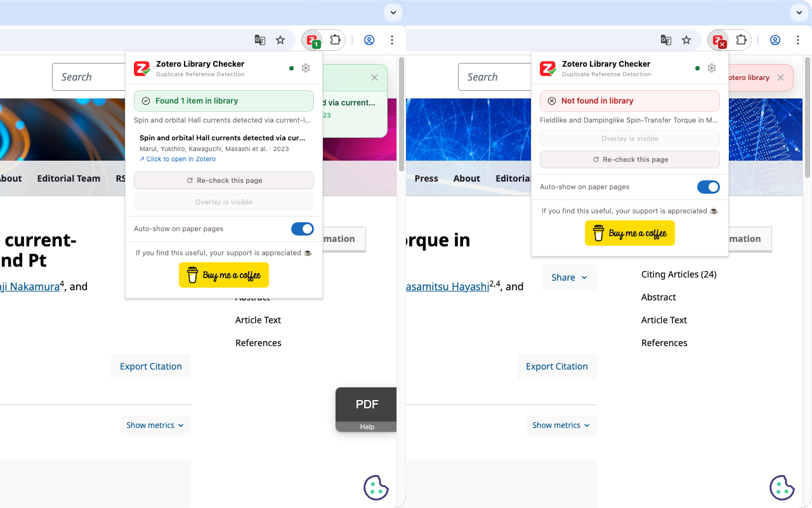This screenshot has height=508, width=812.
Task: Click Zotero logo in left popup header
Action: click(x=142, y=69)
